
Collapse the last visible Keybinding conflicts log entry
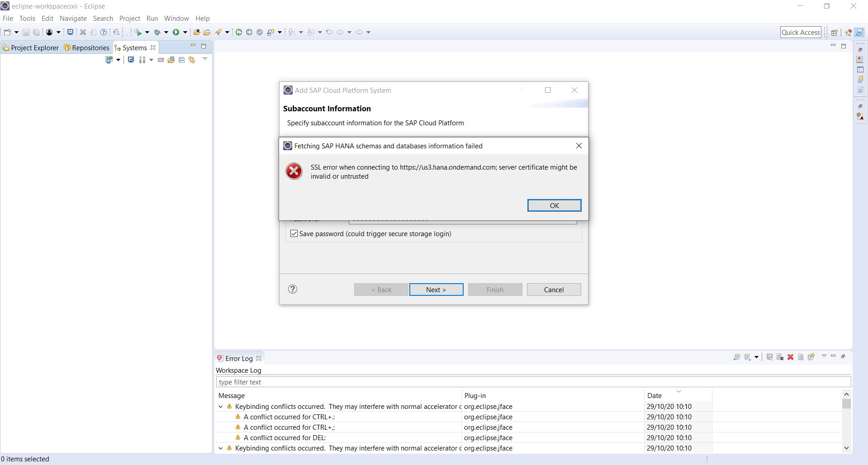[x=221, y=448]
